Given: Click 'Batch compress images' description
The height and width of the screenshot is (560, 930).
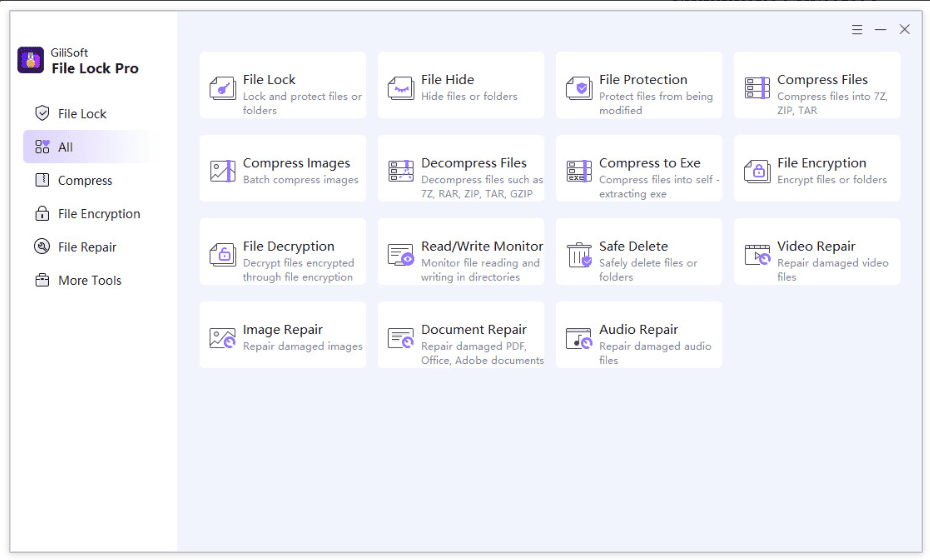Looking at the screenshot, I should pos(301,180).
